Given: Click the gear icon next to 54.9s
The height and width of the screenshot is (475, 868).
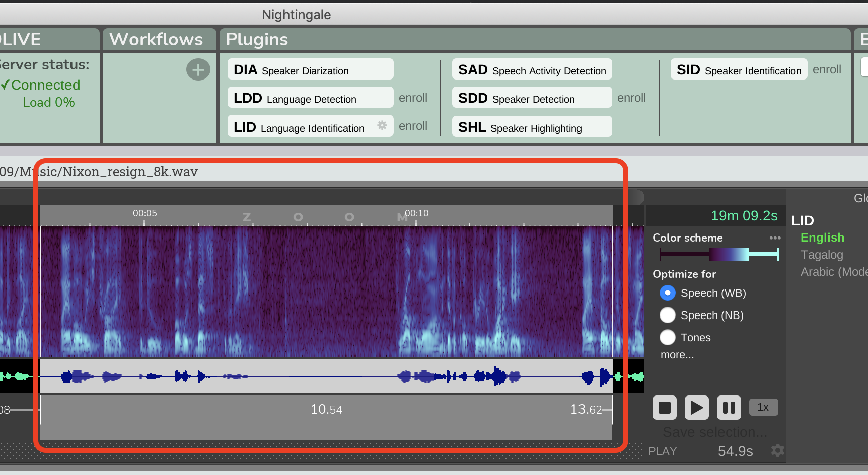Looking at the screenshot, I should click(x=777, y=451).
